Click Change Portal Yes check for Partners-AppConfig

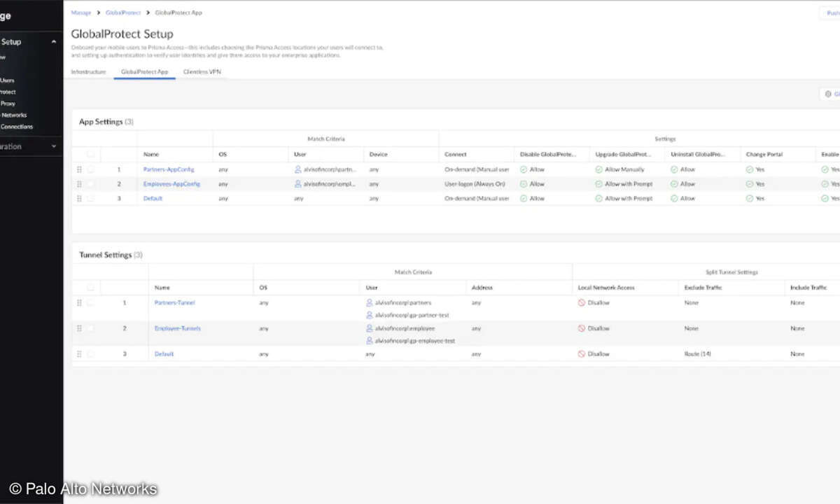click(x=750, y=169)
